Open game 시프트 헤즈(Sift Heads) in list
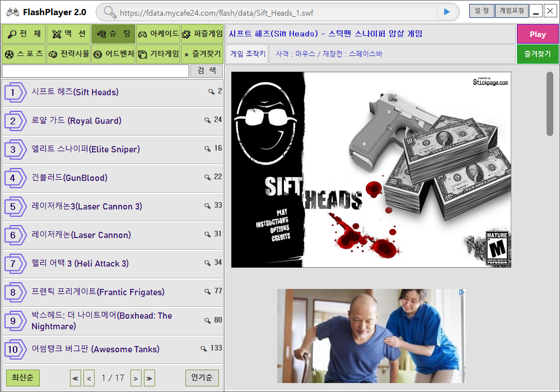The width and height of the screenshot is (560, 392). 113,92
